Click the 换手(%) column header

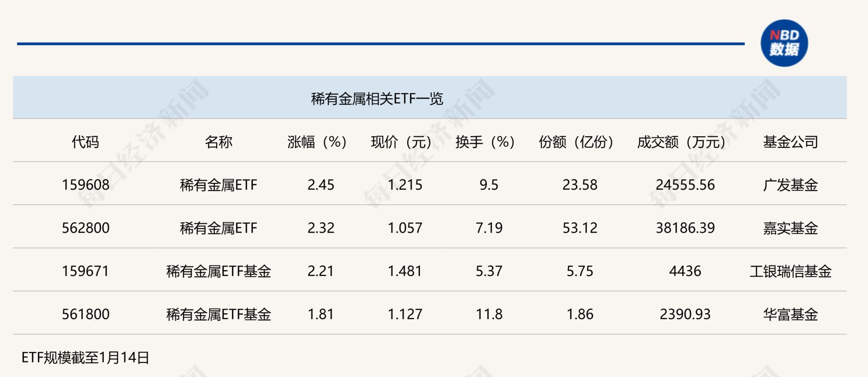click(485, 142)
